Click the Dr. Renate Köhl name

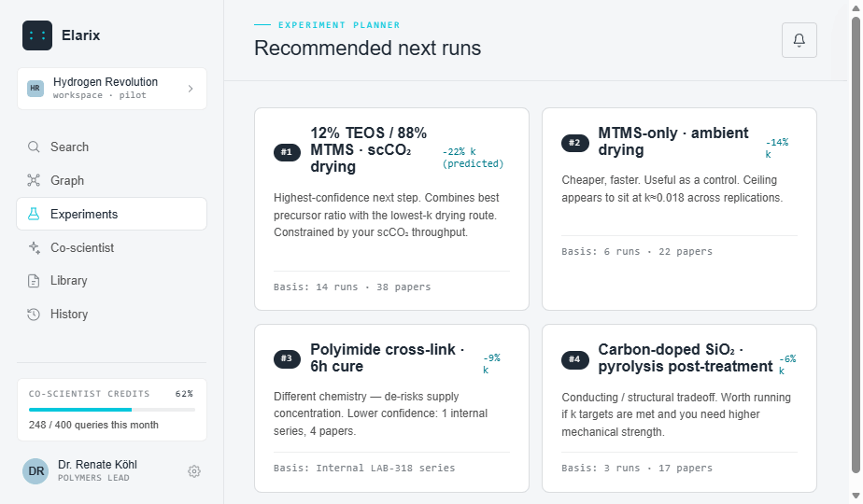coord(97,465)
